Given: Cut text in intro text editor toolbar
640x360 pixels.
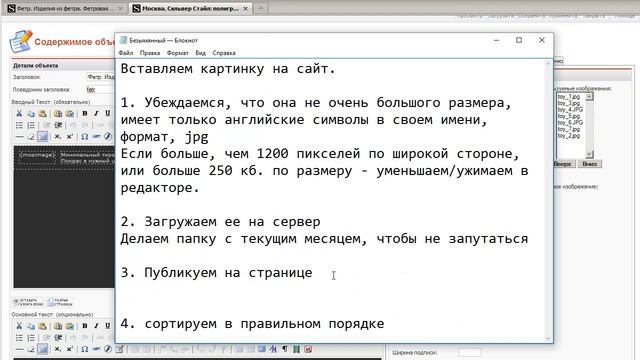Looking at the screenshot, I should coord(19,113).
